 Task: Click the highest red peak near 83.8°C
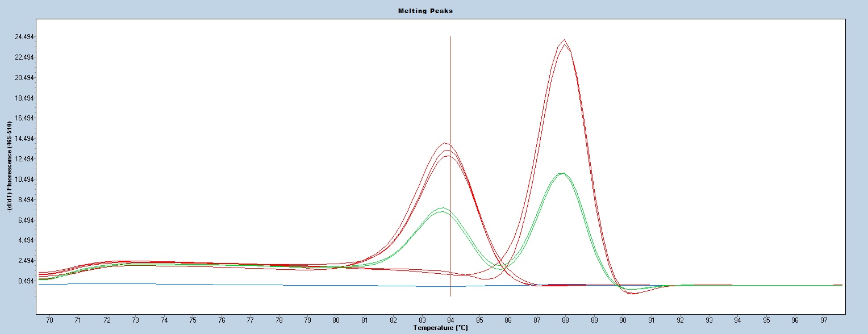point(445,143)
